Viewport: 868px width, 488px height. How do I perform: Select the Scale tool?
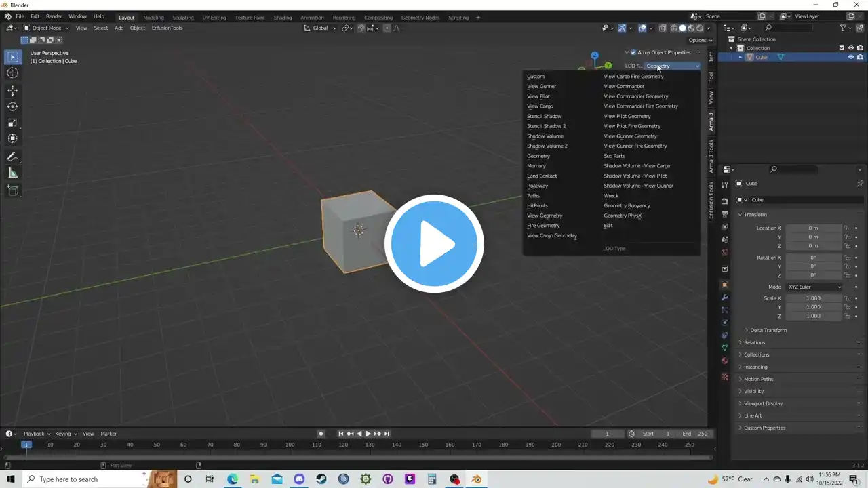(x=13, y=123)
